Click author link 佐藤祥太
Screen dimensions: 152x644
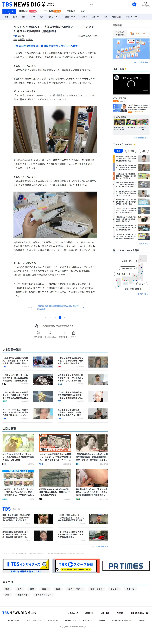click(29, 39)
